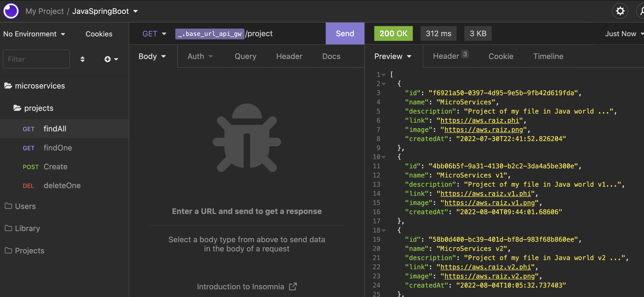Collapse the JSON array at line 1

coord(383,75)
